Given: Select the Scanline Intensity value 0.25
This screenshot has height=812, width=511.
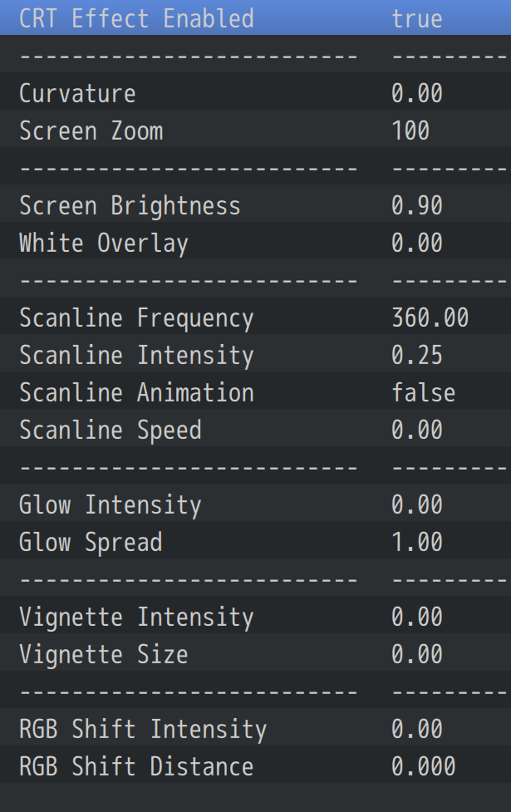Looking at the screenshot, I should (417, 355).
